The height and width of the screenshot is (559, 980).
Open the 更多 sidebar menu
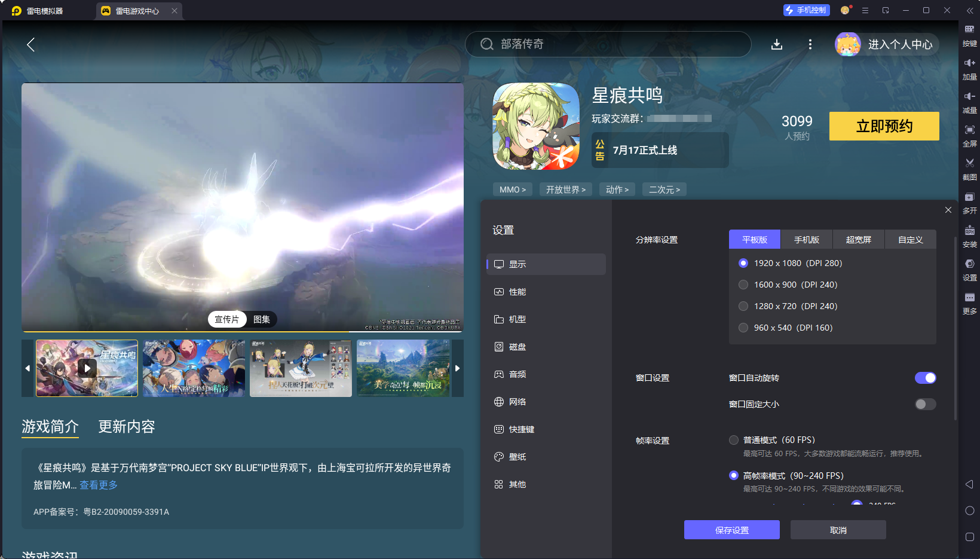click(969, 303)
